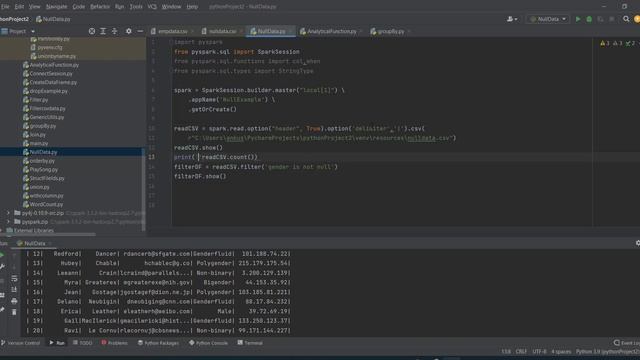Start debugging with the green bug icon
This screenshot has height=360, width=640.
coord(589,19)
